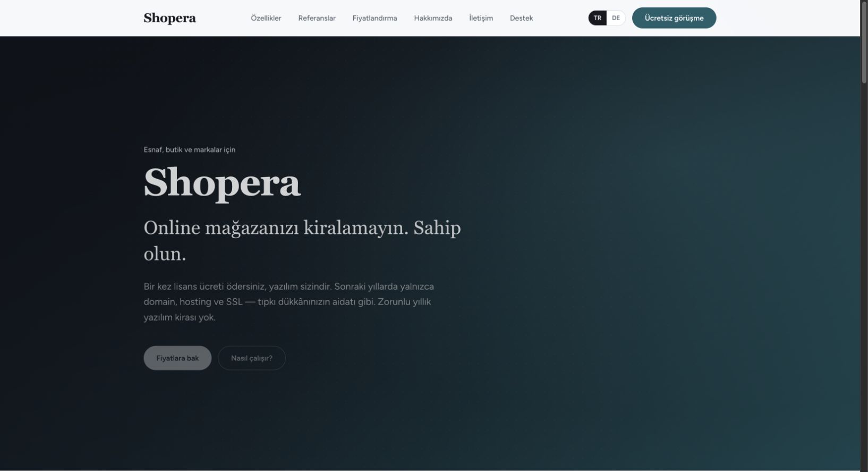Screen dimensions: 868x472
Task: Open the Özellikler menu item
Action: (x=266, y=18)
